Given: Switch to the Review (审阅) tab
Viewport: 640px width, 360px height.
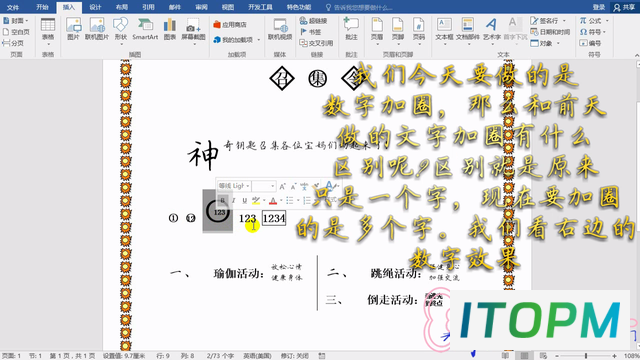Looking at the screenshot, I should click(201, 7).
